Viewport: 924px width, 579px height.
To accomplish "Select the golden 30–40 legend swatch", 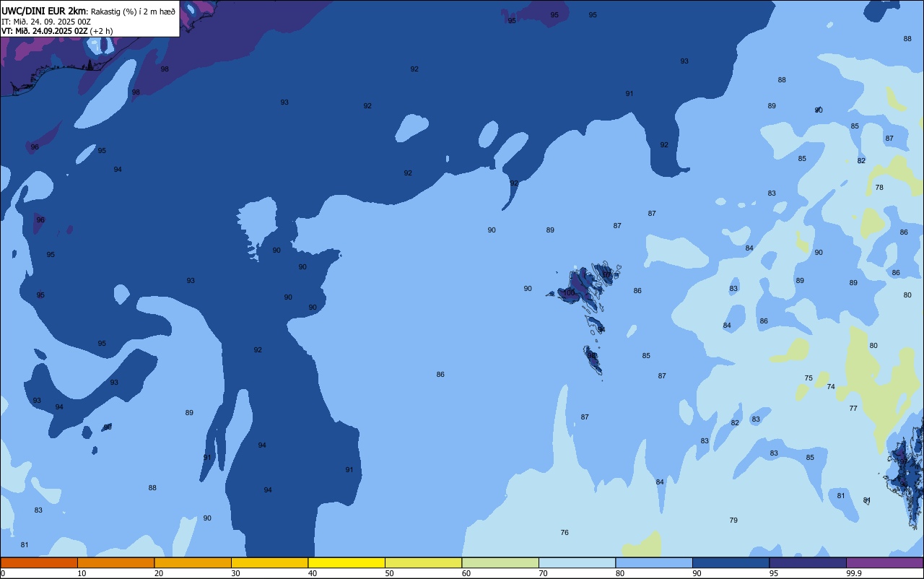I will (269, 562).
